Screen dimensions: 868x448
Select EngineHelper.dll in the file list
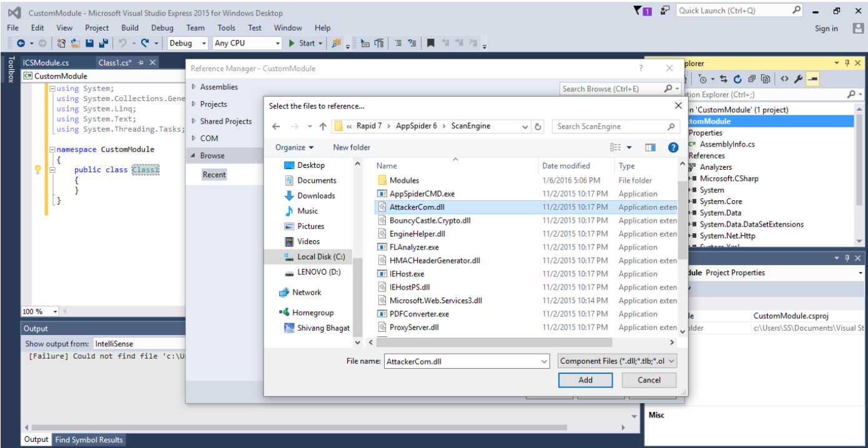[417, 234]
